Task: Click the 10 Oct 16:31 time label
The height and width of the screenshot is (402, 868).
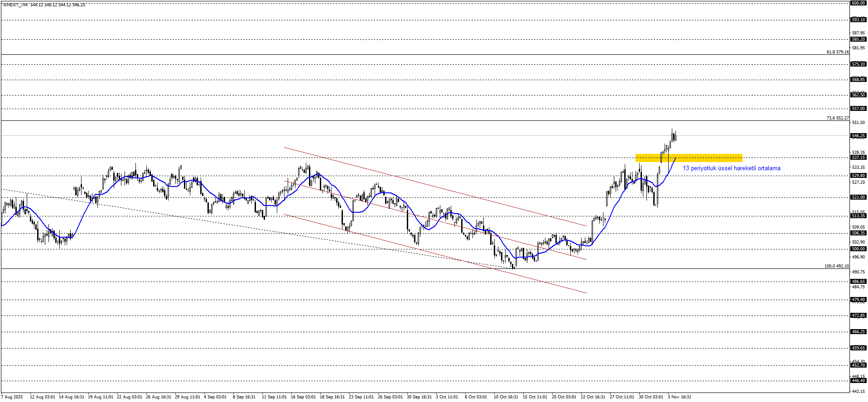Action: [x=506, y=397]
